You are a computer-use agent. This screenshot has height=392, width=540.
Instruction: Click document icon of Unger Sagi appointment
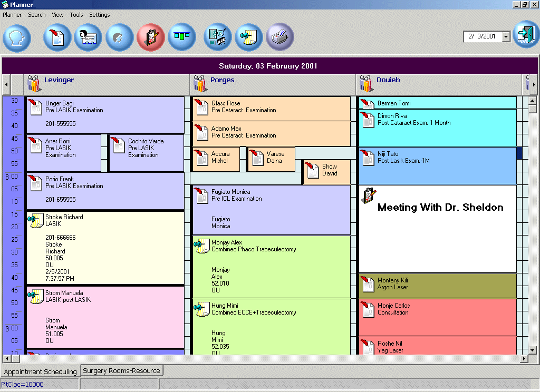coord(35,107)
